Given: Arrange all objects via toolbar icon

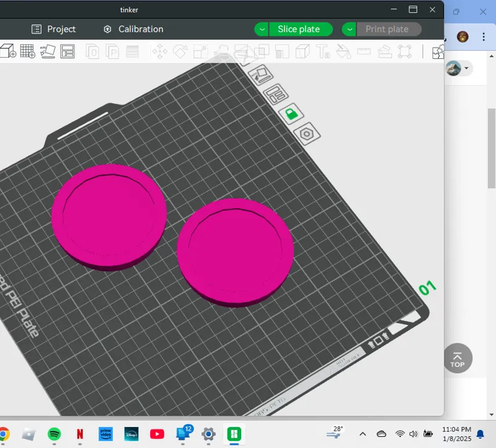Looking at the screenshot, I should (x=68, y=51).
